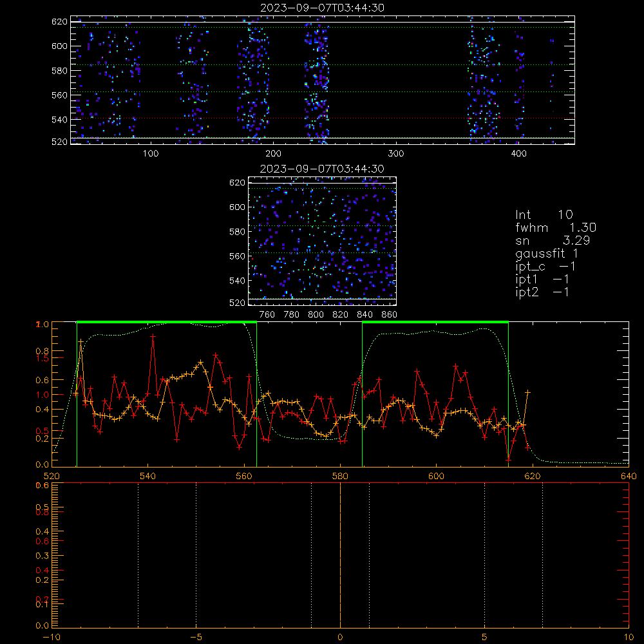Click orange y-axis label 0.2 of the profile plot

[43, 439]
